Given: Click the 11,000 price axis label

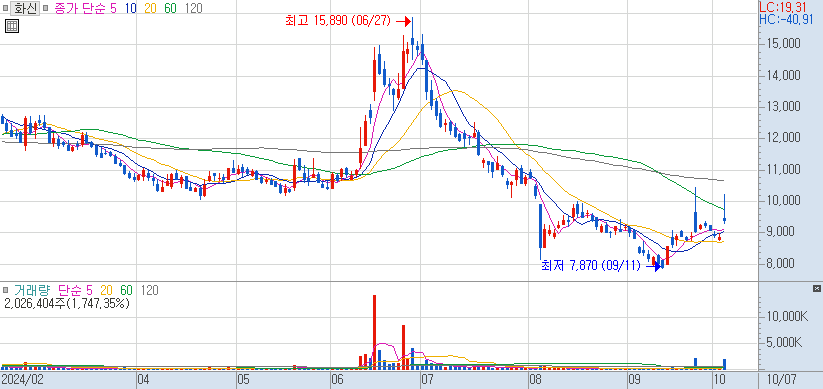Looking at the screenshot, I should point(783,170).
